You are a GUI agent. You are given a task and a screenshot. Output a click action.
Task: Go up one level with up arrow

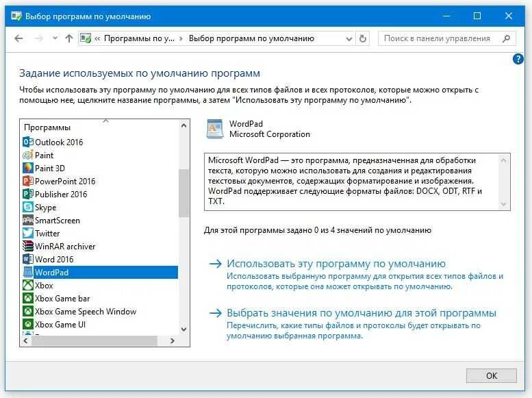69,38
